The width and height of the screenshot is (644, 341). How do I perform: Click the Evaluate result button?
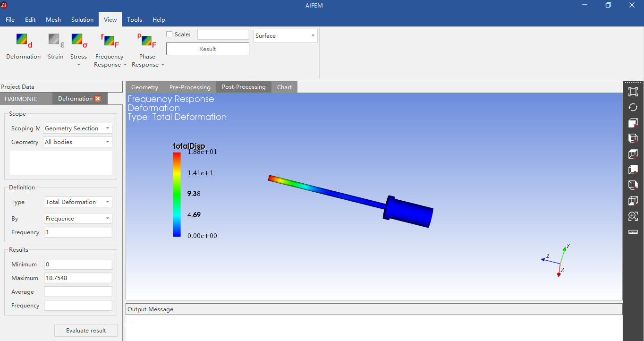pos(86,331)
